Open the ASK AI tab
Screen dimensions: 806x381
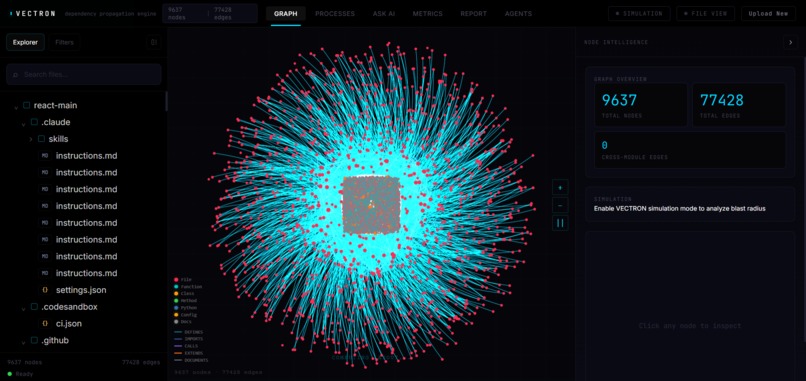pos(383,14)
